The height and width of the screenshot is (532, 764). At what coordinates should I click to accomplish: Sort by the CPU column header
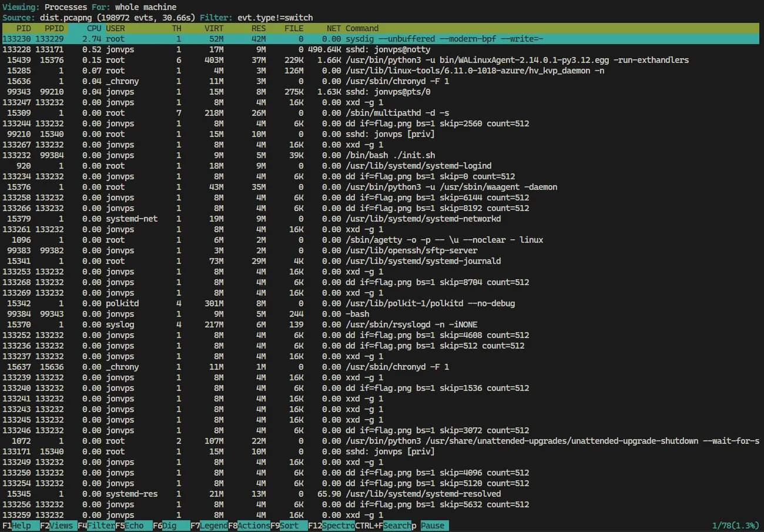pos(93,28)
